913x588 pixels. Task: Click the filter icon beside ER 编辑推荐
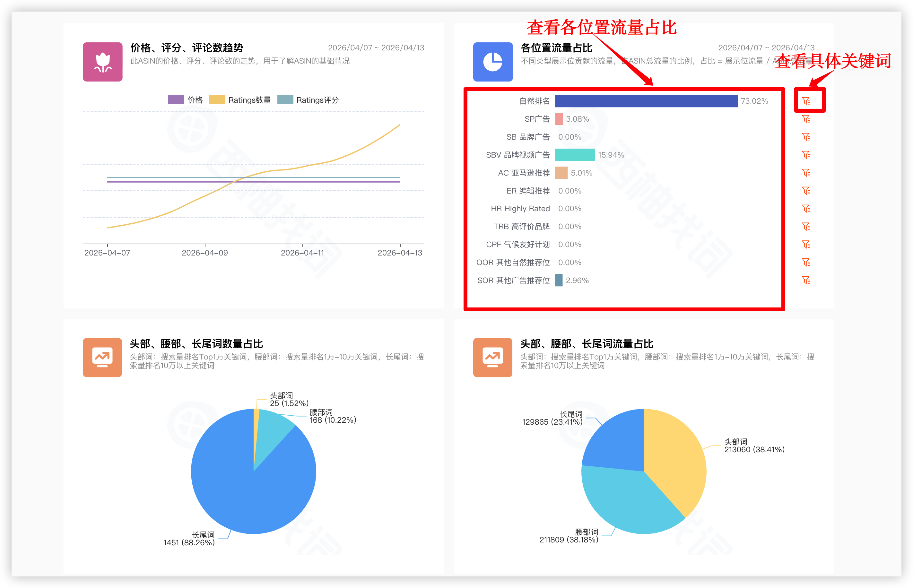[807, 191]
